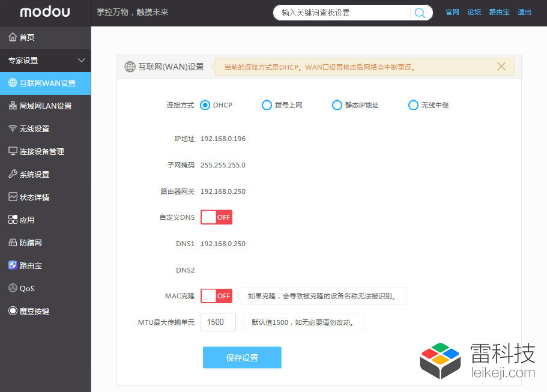The image size is (547, 392).
Task: Click the home icon beside 首页
Action: [13, 37]
